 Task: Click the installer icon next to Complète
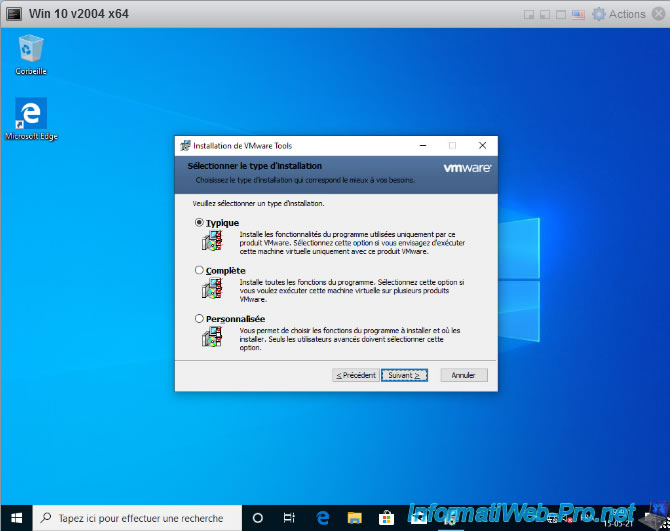(212, 288)
